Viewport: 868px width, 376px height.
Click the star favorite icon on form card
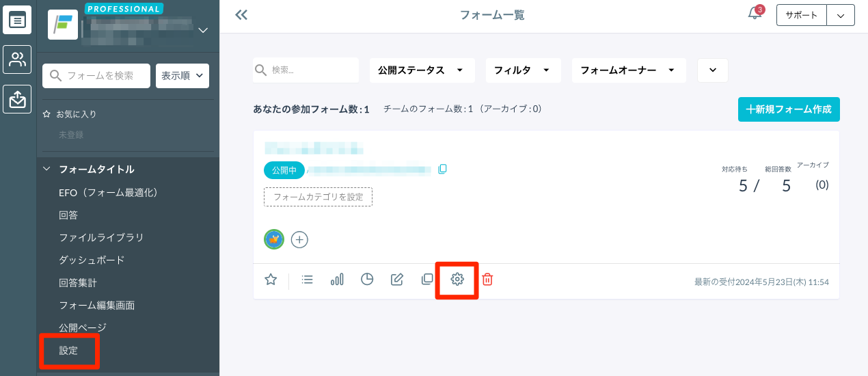[271, 279]
